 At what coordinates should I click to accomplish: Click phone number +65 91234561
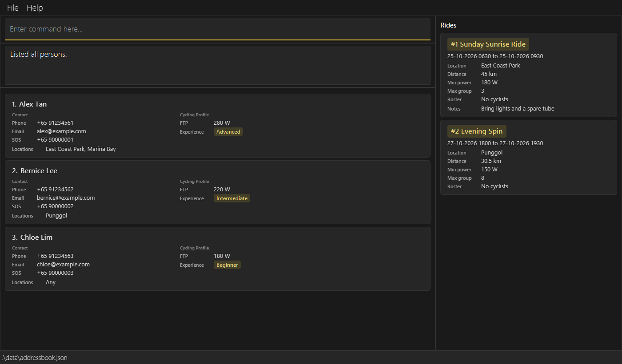(x=55, y=123)
